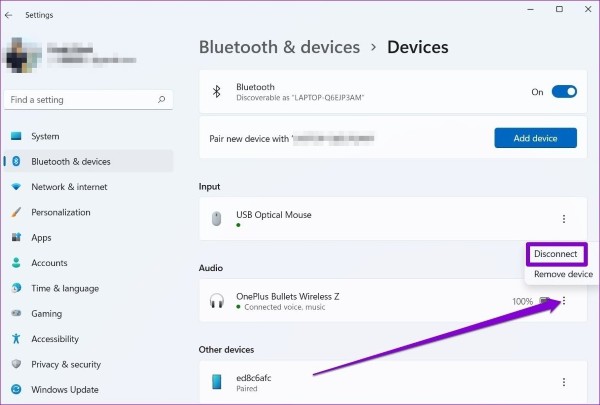Open System settings from the sidebar
Viewport: 600px width, 405px height.
click(x=45, y=136)
